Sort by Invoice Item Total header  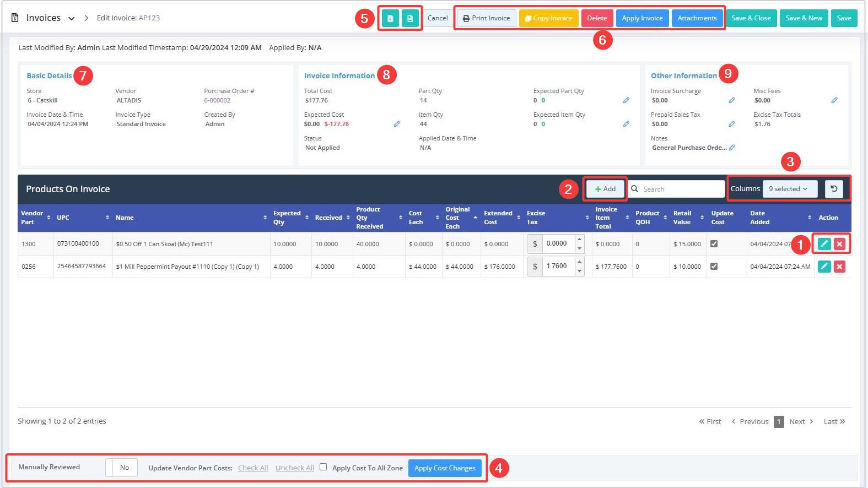[x=612, y=218]
